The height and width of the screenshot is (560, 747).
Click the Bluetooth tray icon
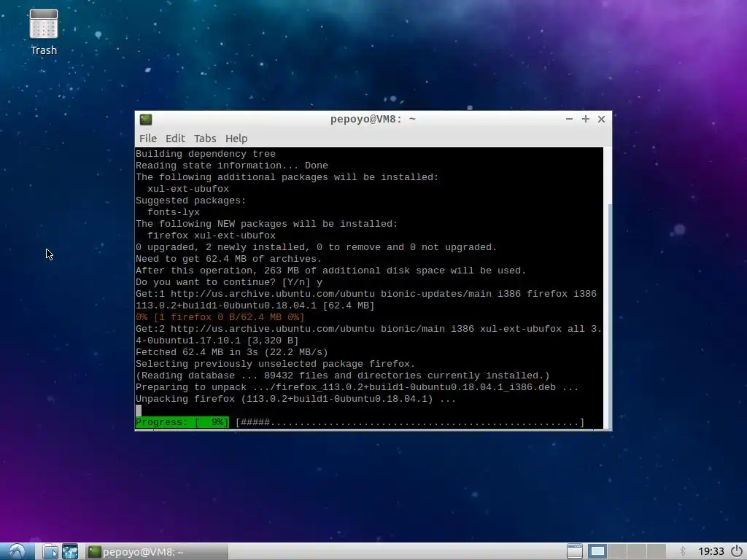pos(682,551)
